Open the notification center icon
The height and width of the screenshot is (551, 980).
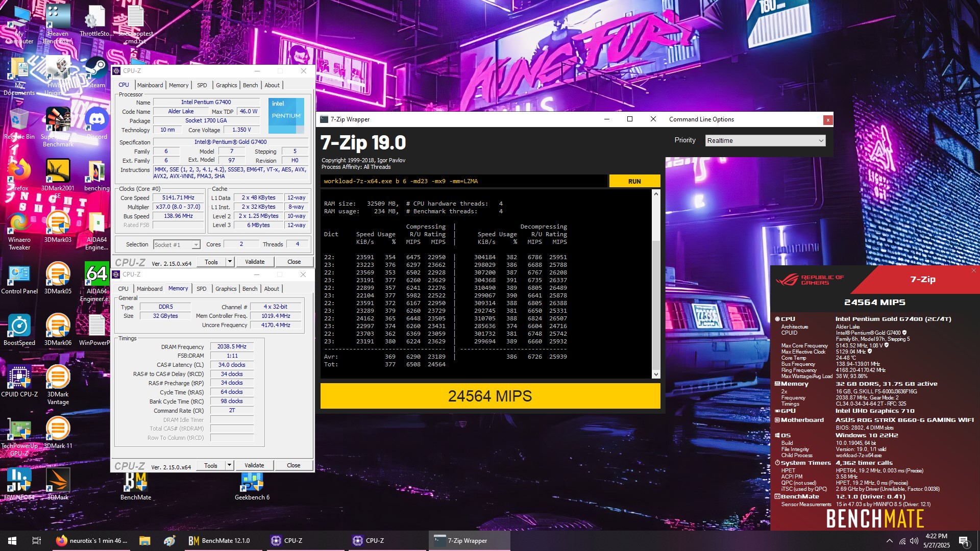pos(964,541)
